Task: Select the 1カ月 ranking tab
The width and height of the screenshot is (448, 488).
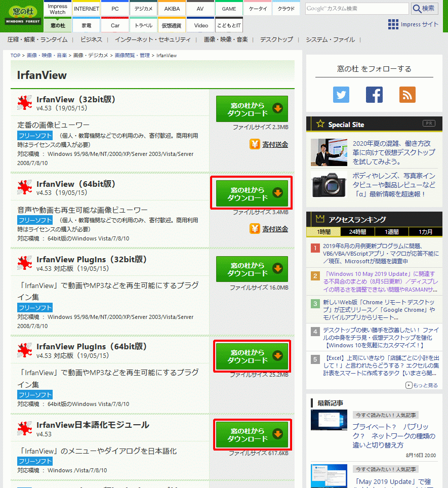Action: [x=426, y=232]
